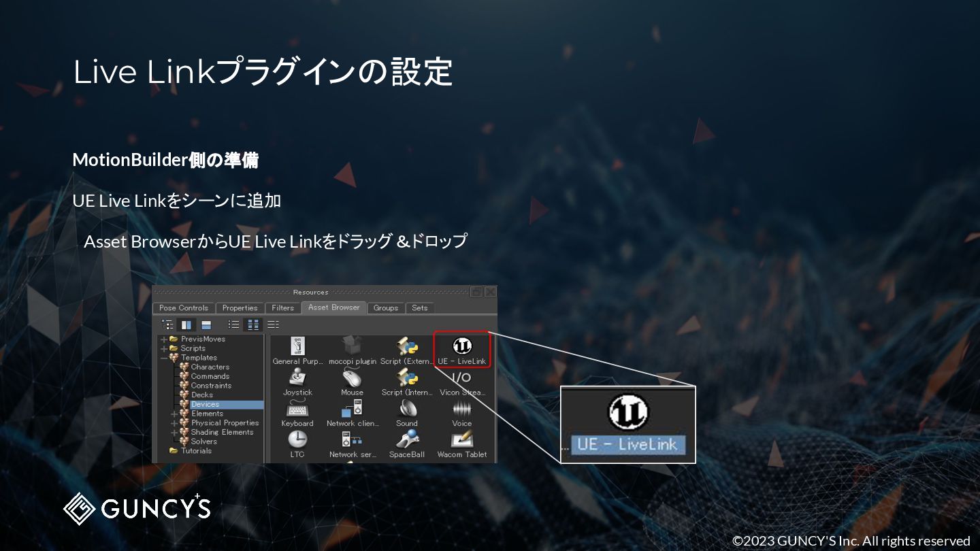Expand the PrevisMoves folder
This screenshot has height=551, width=980.
point(164,339)
